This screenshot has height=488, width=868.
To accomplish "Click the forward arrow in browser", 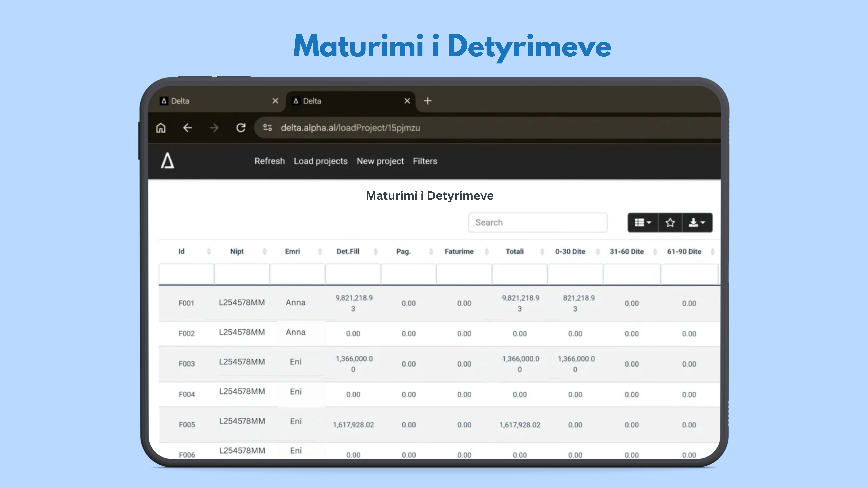I will point(214,128).
